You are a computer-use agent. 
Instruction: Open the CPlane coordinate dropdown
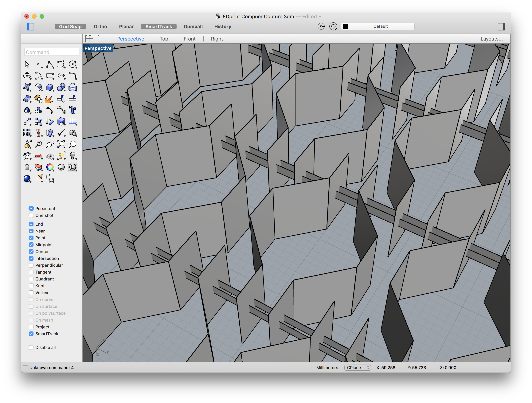coord(357,367)
